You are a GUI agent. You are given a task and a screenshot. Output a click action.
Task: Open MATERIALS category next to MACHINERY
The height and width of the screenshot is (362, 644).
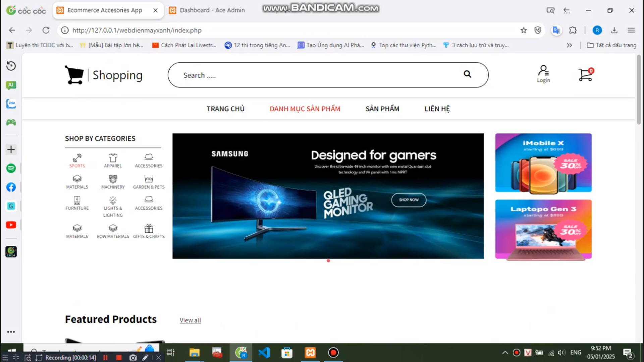(x=77, y=182)
